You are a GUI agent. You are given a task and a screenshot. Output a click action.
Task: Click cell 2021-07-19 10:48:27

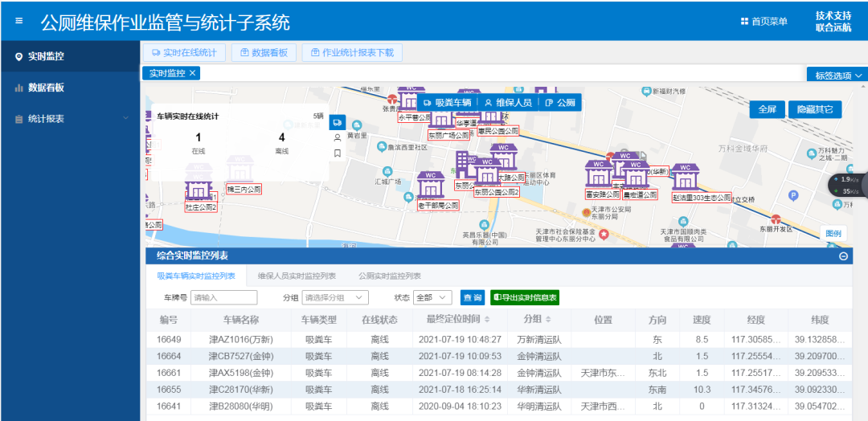point(460,339)
